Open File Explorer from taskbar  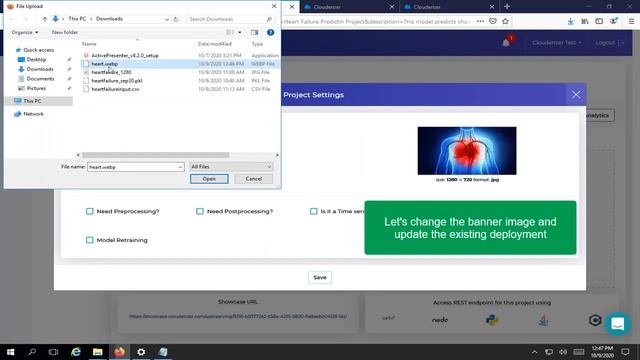pyautogui.click(x=98, y=352)
